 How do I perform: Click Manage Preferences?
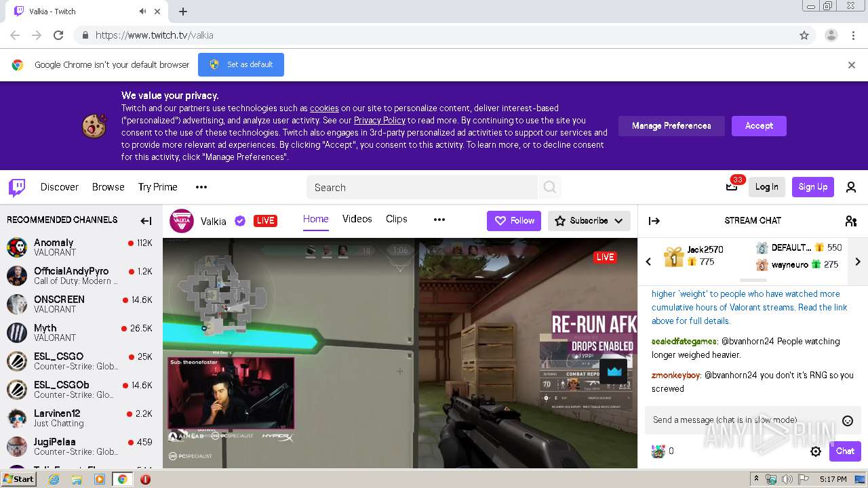click(x=671, y=126)
